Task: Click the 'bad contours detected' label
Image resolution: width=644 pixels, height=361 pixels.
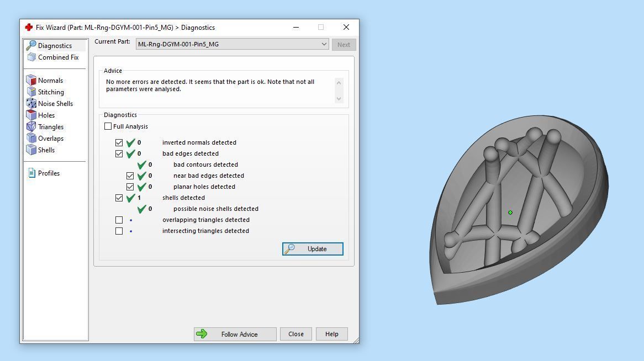Action: tap(205, 164)
